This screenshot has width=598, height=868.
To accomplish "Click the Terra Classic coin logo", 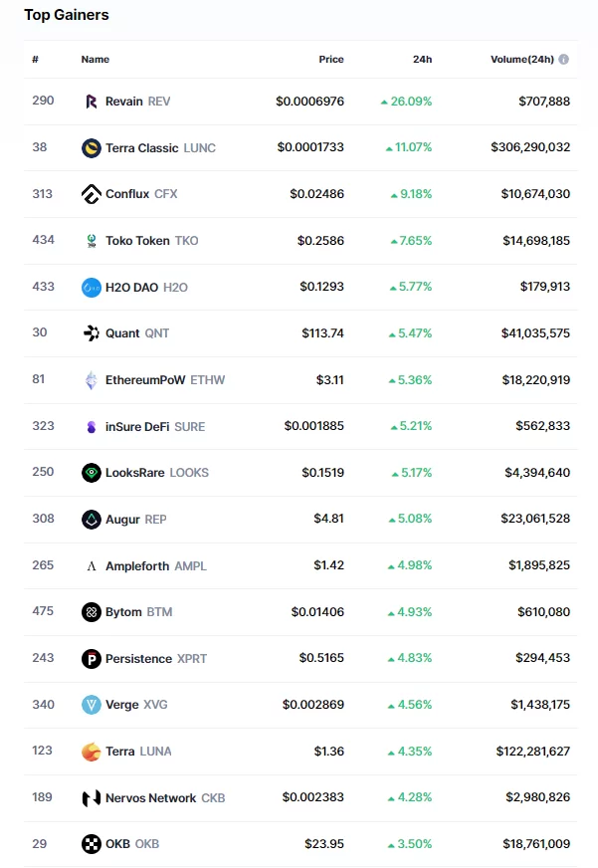I will point(92,148).
